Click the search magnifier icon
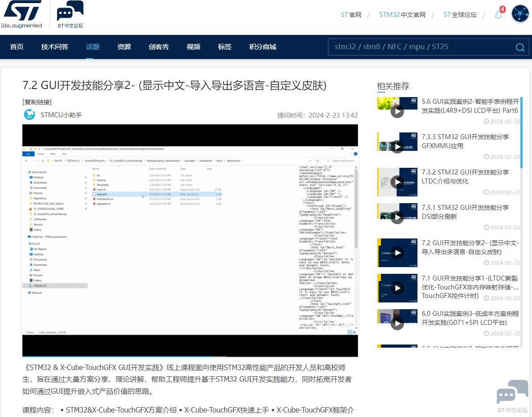 click(x=520, y=47)
